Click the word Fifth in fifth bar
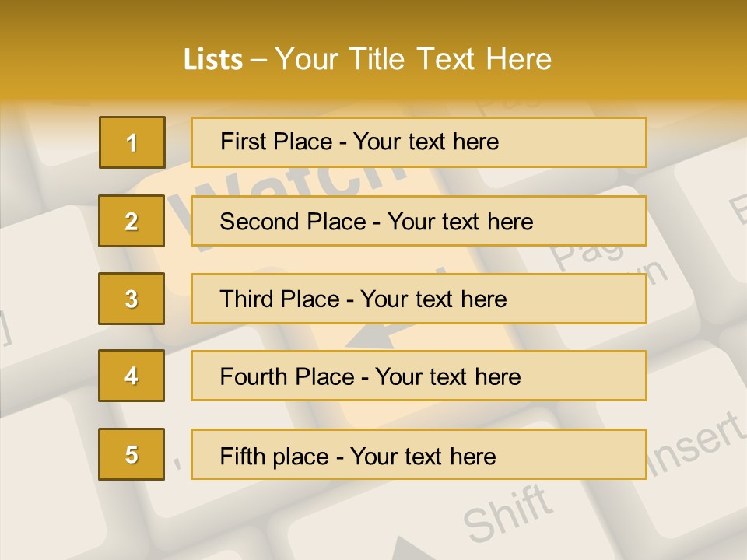This screenshot has width=747, height=560. click(x=243, y=456)
